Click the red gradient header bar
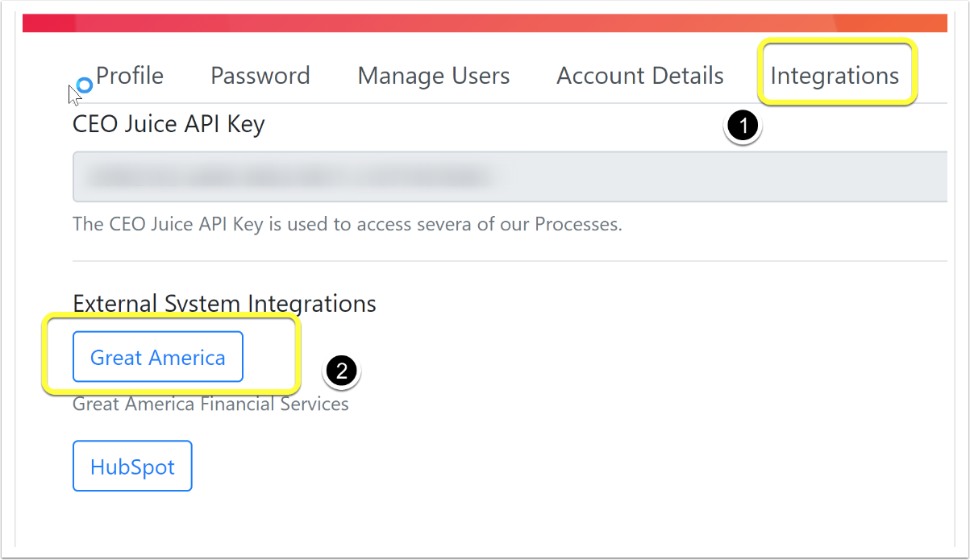 click(x=485, y=23)
